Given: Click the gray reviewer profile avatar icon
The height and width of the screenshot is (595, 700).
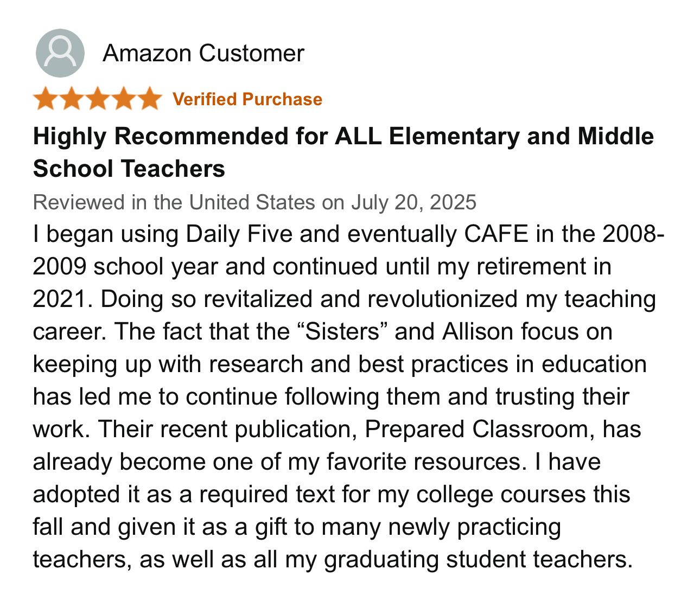Looking at the screenshot, I should (x=60, y=53).
